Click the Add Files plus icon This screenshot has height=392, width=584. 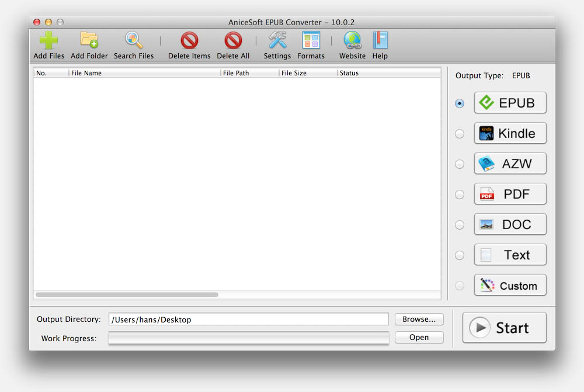coord(49,41)
